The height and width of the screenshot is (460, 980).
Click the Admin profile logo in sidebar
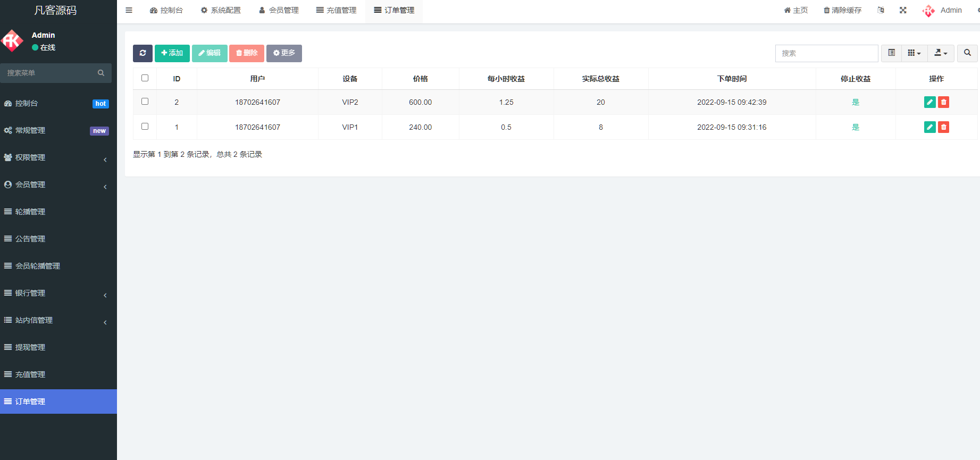tap(12, 41)
